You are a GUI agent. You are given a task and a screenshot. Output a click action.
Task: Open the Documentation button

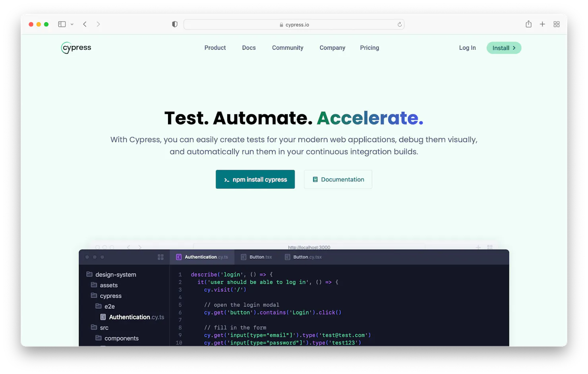click(x=338, y=179)
